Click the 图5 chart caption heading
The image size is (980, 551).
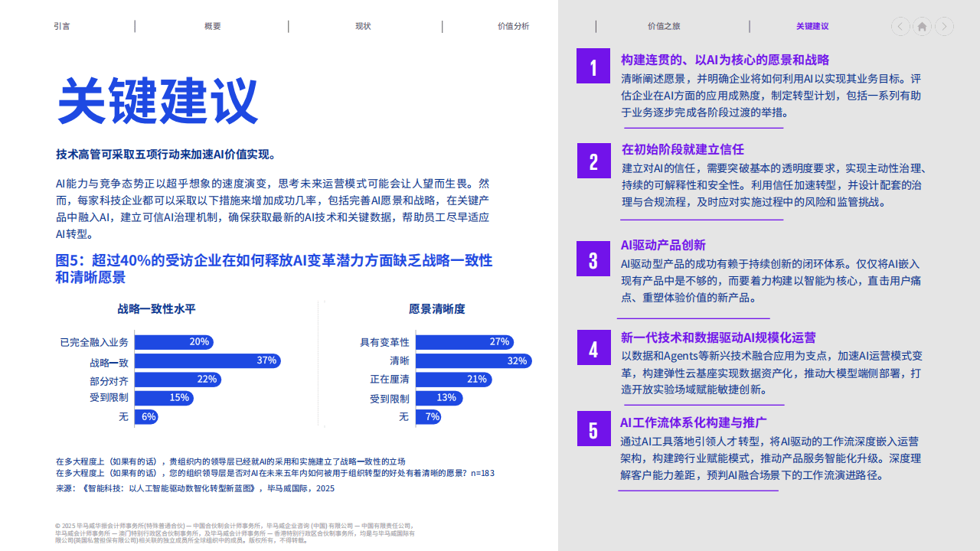click(273, 269)
